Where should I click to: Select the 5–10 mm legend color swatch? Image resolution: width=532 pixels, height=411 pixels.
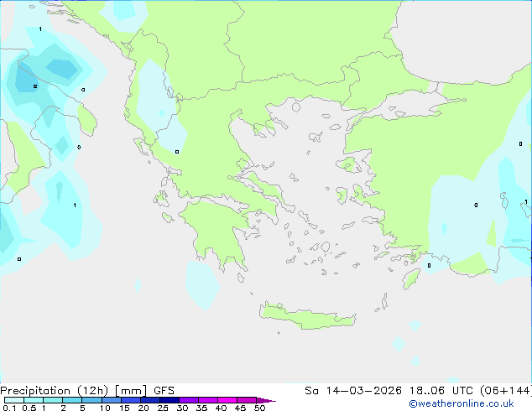click(91, 400)
